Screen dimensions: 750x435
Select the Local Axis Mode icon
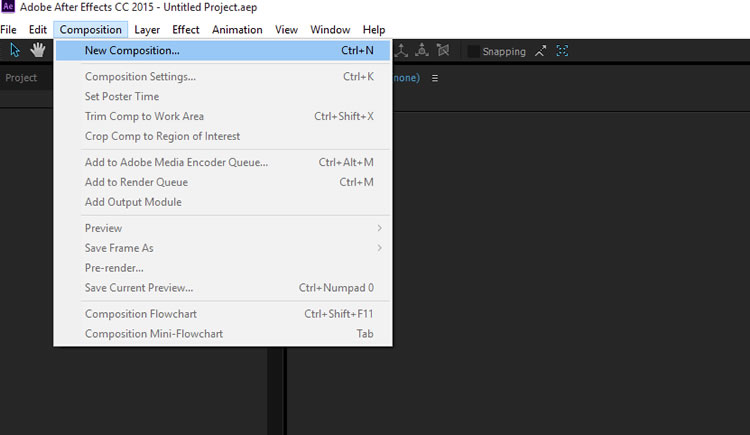point(401,50)
